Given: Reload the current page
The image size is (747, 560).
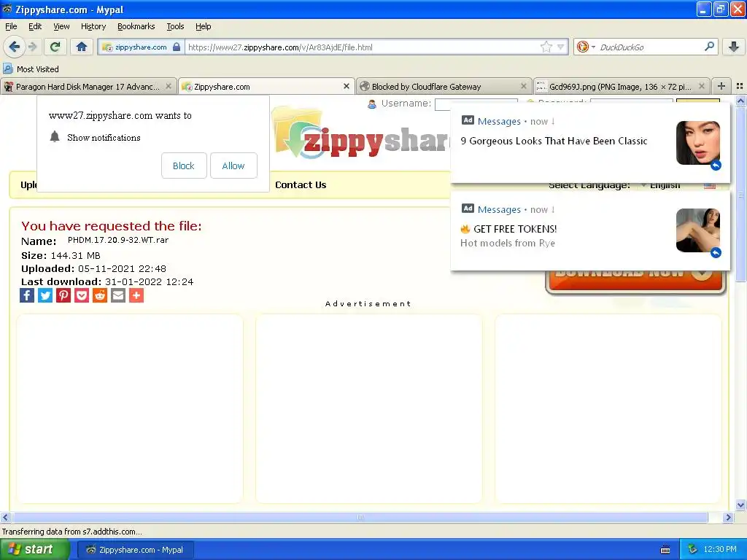Looking at the screenshot, I should (x=55, y=47).
